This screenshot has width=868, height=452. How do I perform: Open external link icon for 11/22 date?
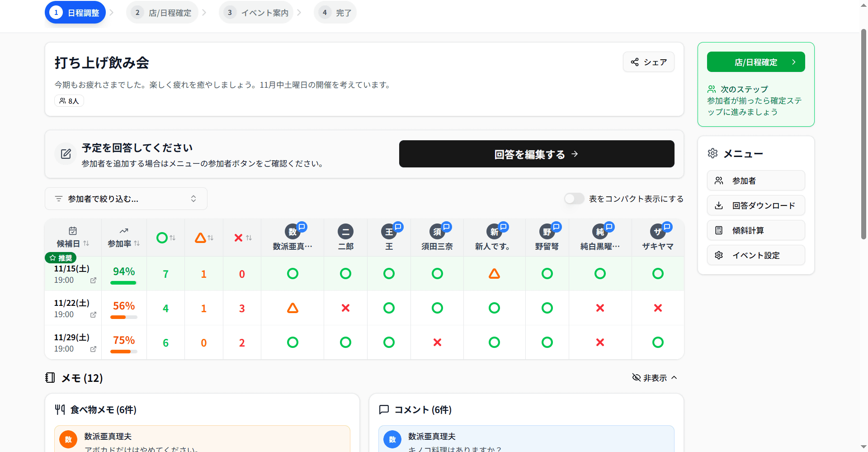click(x=93, y=315)
